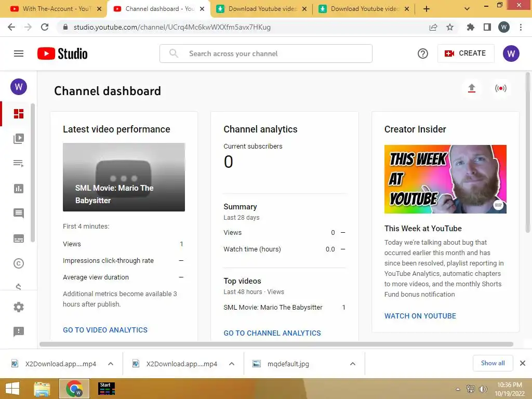Screen dimensions: 532x399
Task: Open the extensions puzzle icon
Action: pos(471,27)
